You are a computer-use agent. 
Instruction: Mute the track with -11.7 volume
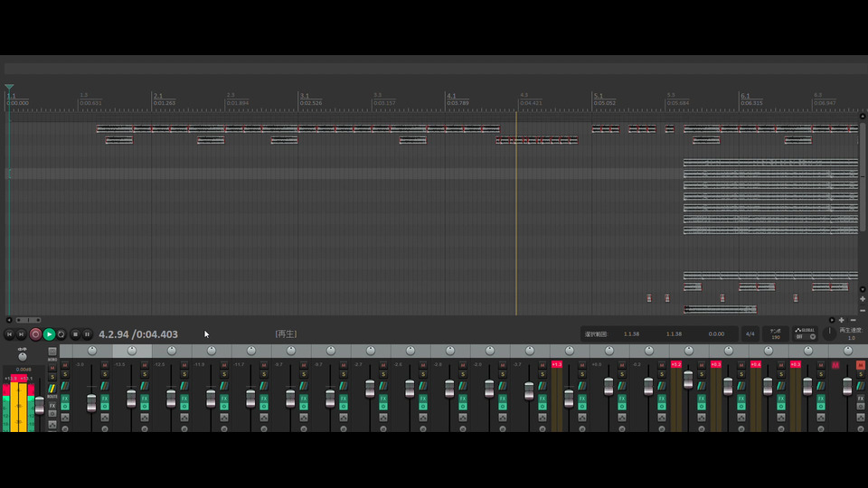pyautogui.click(x=264, y=365)
